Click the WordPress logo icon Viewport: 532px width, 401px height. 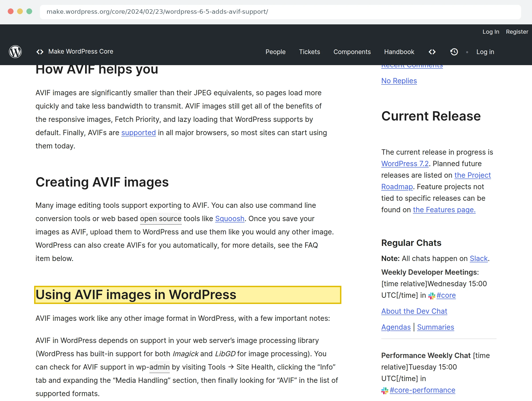click(15, 52)
